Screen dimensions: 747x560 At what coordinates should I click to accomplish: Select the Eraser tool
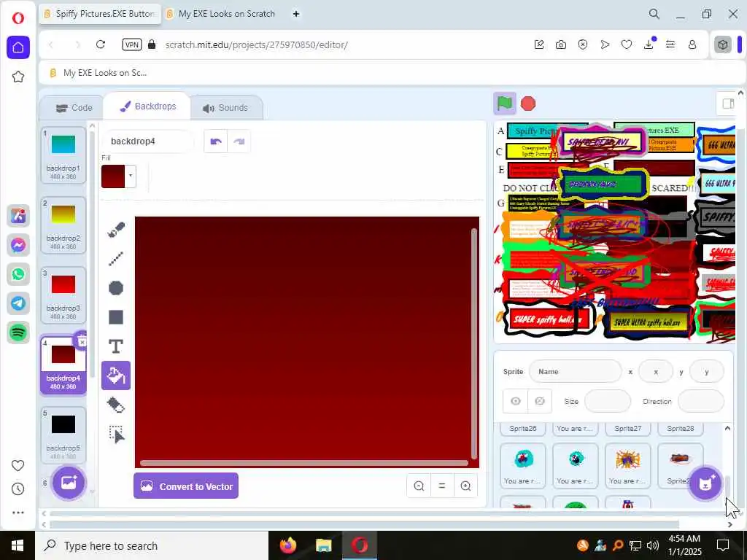coord(116,405)
